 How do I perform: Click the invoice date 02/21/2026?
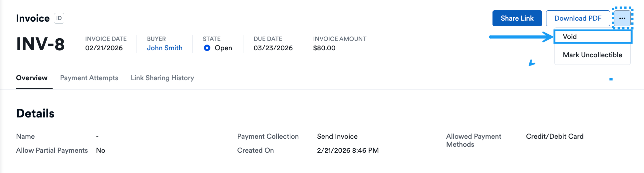[104, 48]
